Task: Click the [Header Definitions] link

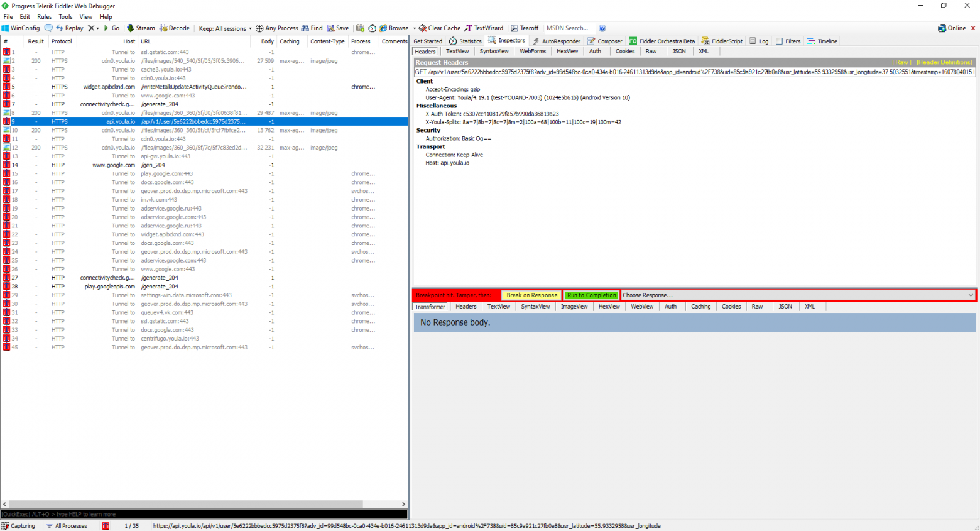Action: click(944, 63)
